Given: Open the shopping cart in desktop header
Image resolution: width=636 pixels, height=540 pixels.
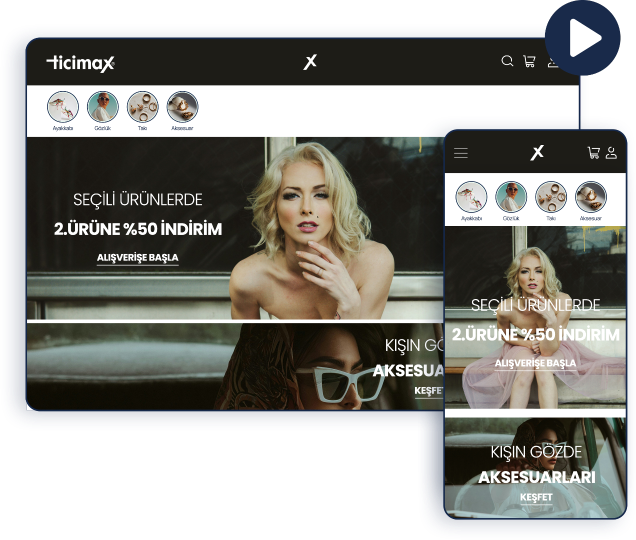Looking at the screenshot, I should click(529, 62).
